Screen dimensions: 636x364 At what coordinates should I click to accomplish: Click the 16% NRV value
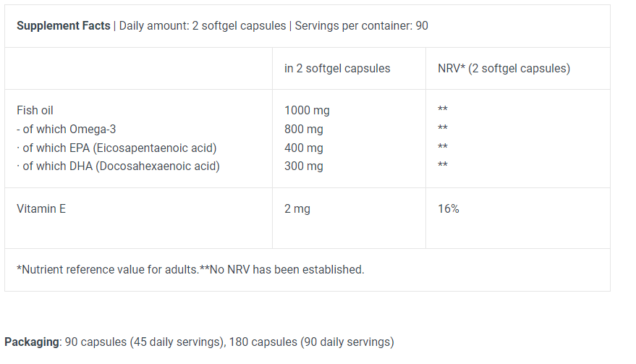pyautogui.click(x=448, y=208)
